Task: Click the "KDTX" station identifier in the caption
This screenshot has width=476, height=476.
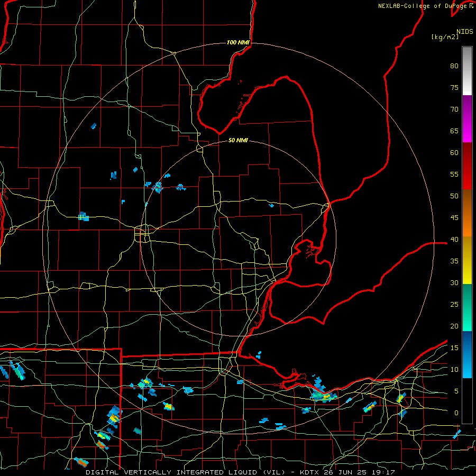Action: click(309, 472)
